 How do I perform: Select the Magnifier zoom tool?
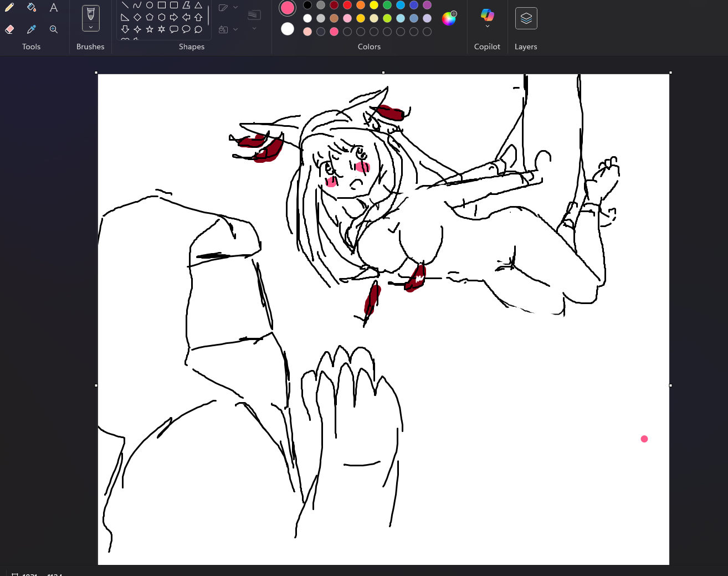pyautogui.click(x=54, y=29)
